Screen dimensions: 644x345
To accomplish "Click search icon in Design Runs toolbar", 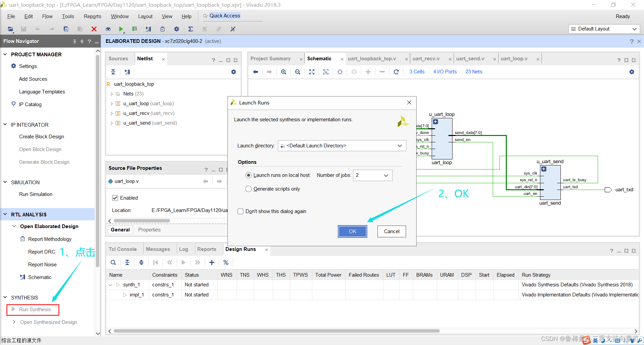I will tap(113, 262).
